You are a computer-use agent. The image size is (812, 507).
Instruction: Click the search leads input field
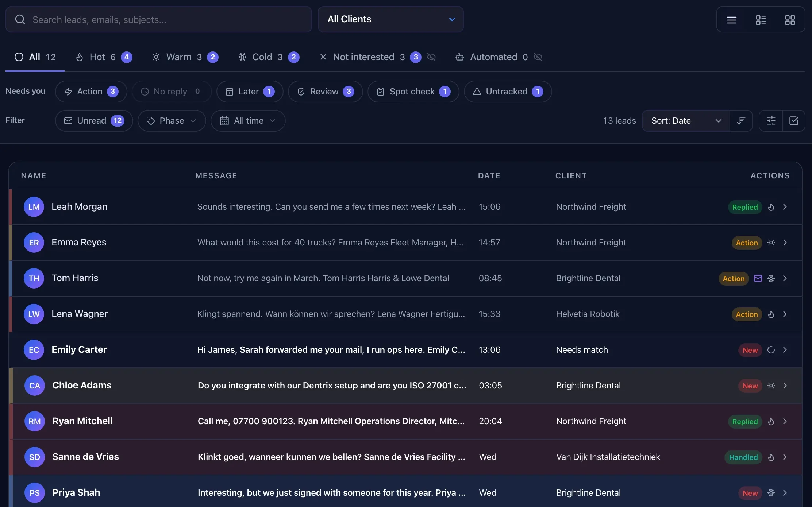pos(159,19)
